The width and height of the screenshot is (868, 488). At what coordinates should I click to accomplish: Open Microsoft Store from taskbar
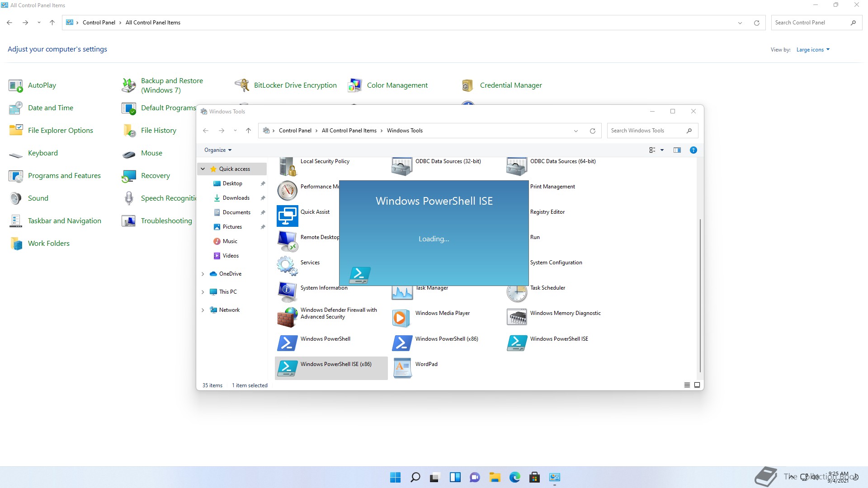click(x=534, y=477)
